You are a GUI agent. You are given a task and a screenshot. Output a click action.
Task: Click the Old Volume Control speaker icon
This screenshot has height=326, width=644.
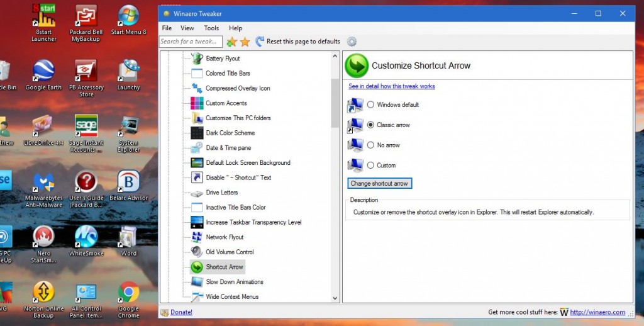coord(197,252)
